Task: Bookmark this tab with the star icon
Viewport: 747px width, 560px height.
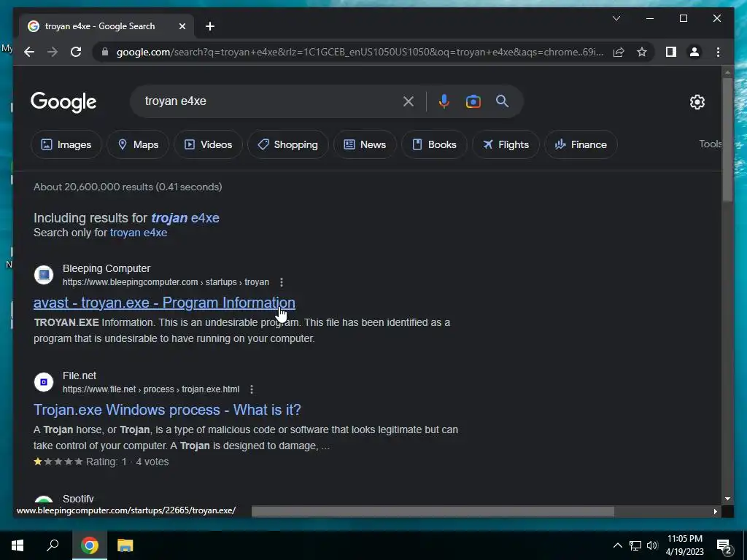Action: click(642, 52)
